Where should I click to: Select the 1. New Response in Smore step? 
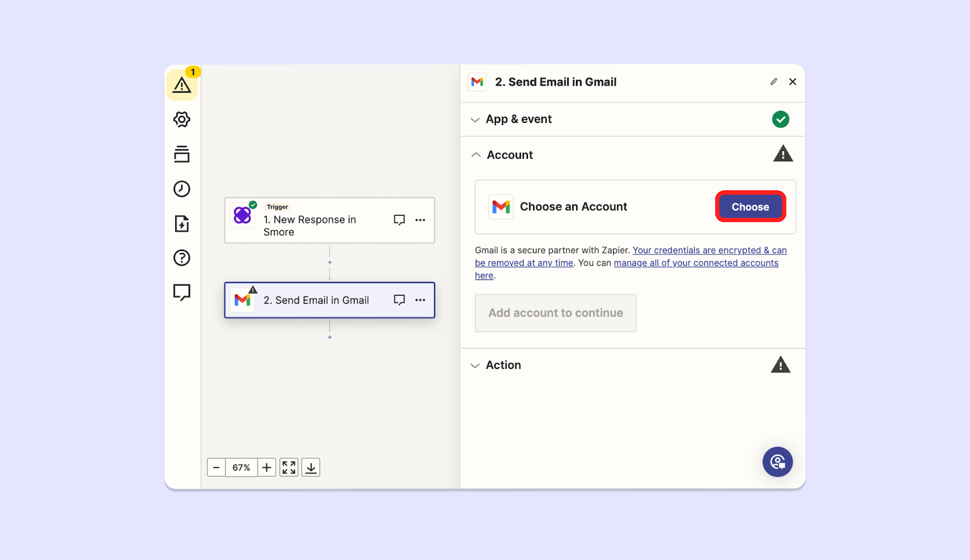(330, 220)
